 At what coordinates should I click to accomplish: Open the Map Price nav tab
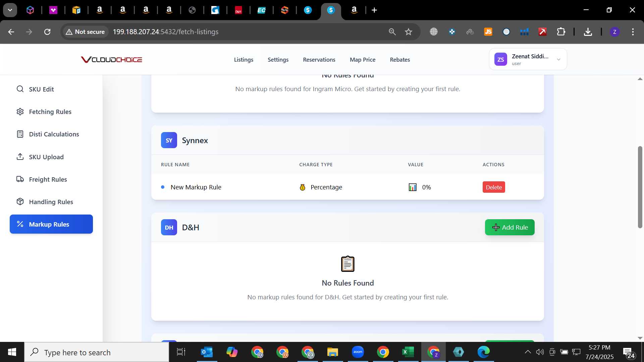[x=363, y=60]
